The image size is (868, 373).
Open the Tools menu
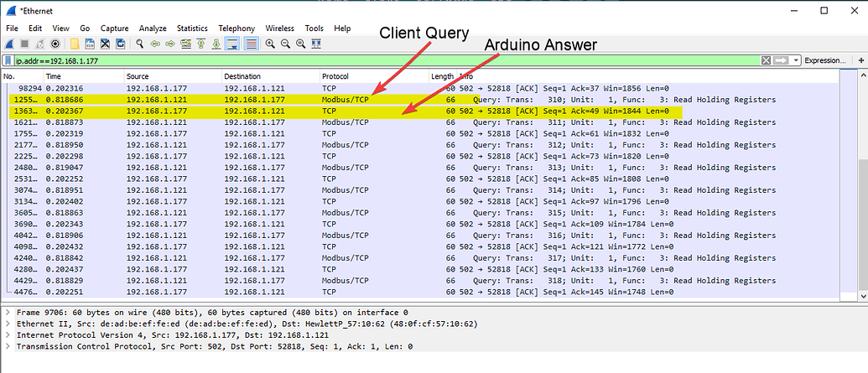click(314, 28)
